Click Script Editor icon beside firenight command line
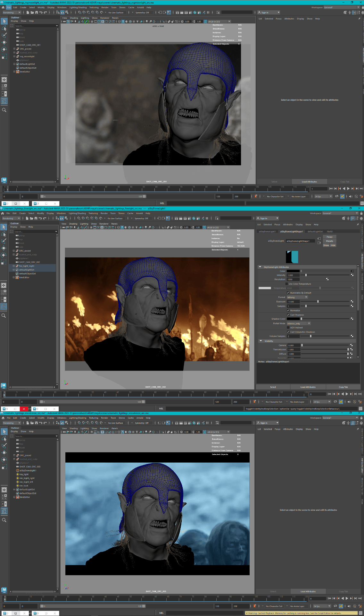This screenshot has width=364, height=616. click(x=361, y=409)
